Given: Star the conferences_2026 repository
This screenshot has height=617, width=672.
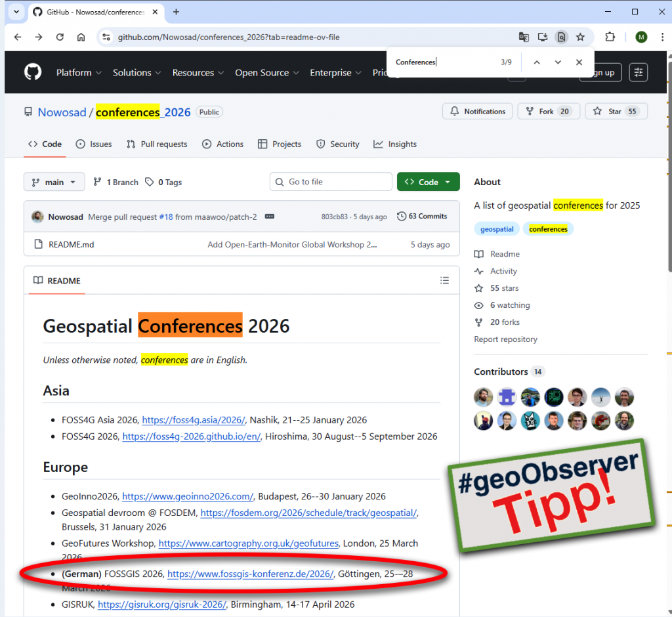Looking at the screenshot, I should coord(616,112).
